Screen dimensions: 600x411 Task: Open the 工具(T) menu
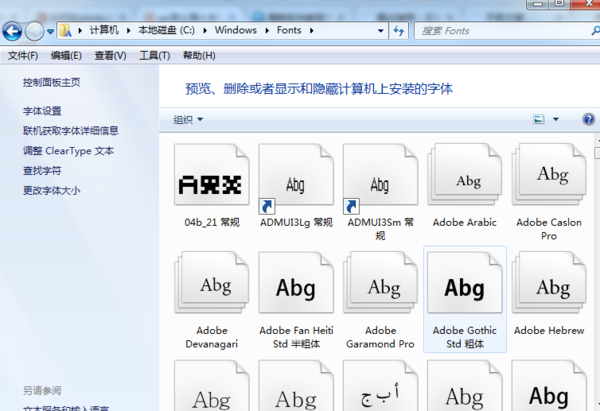[154, 56]
